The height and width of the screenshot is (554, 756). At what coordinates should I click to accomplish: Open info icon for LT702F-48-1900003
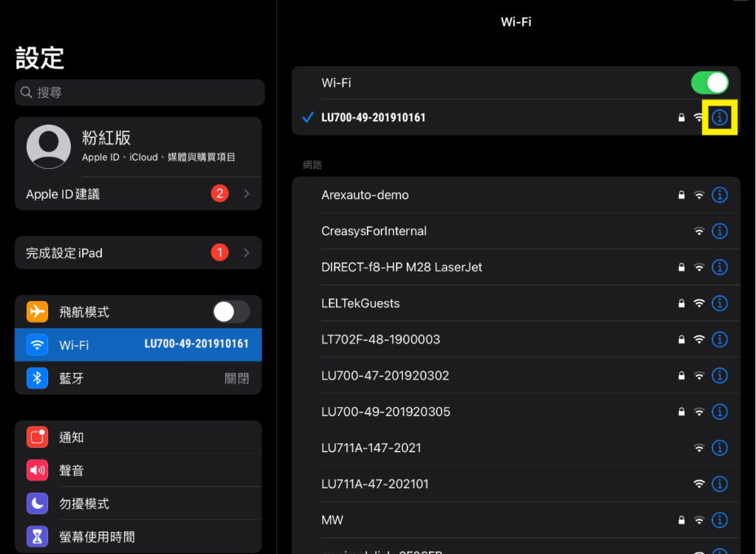point(720,339)
